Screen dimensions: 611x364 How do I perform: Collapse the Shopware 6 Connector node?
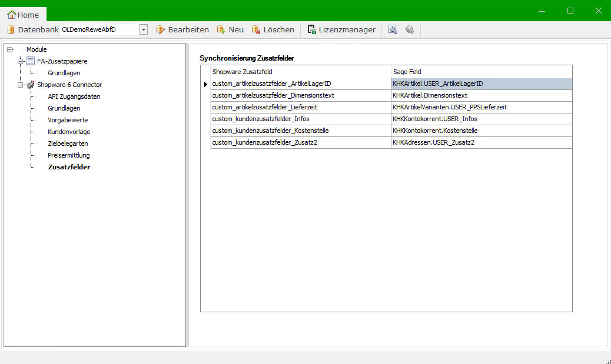[21, 85]
